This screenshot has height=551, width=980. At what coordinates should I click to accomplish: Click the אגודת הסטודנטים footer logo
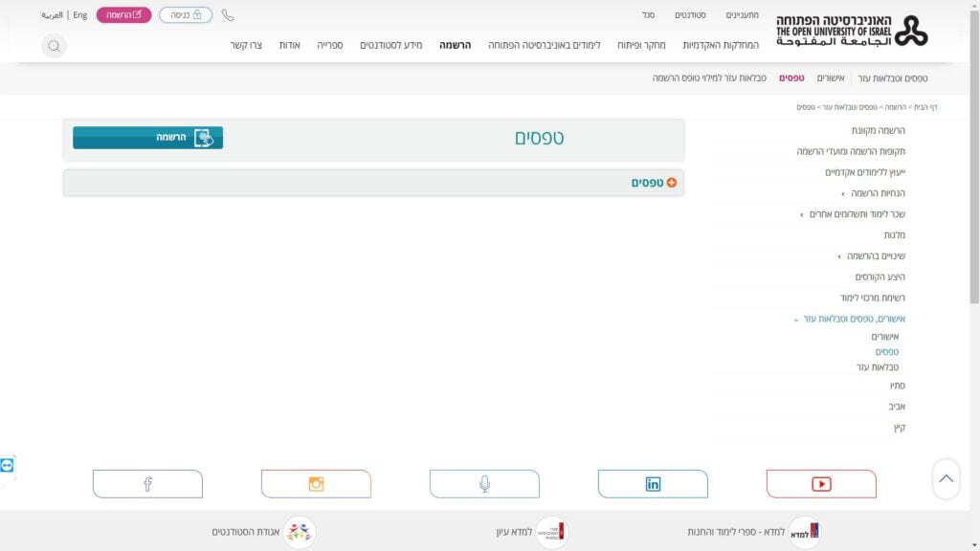(299, 532)
